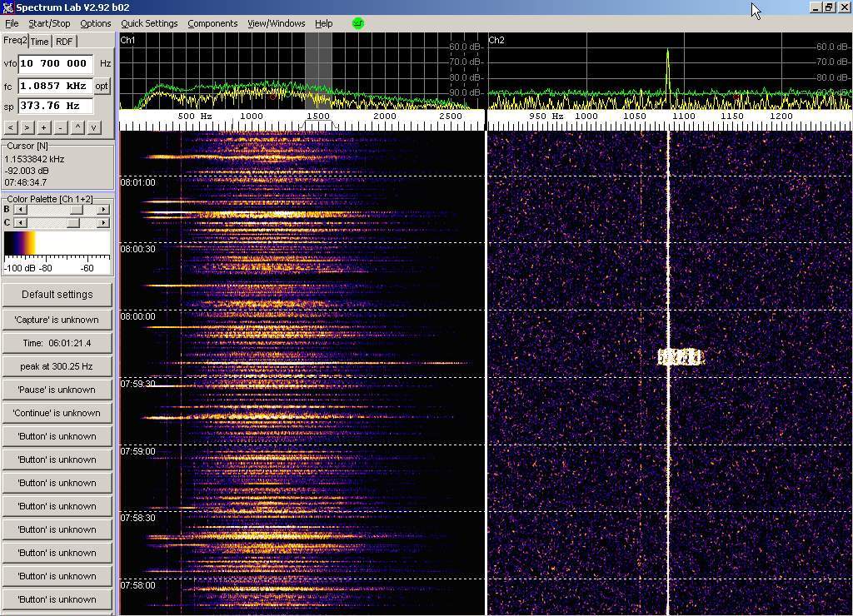Click right arrow of brightness B scrollbar
Screen dimensions: 853x616
pyautogui.click(x=103, y=210)
